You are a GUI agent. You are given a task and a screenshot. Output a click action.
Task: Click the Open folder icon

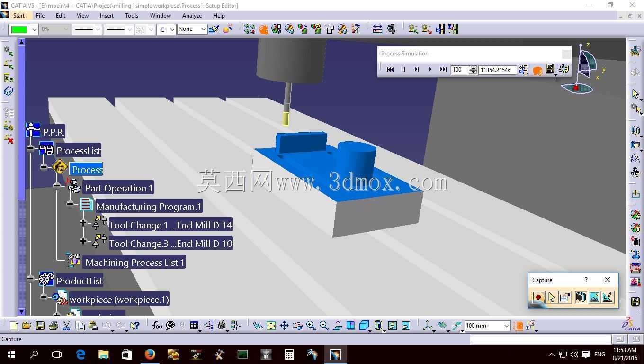pyautogui.click(x=27, y=326)
